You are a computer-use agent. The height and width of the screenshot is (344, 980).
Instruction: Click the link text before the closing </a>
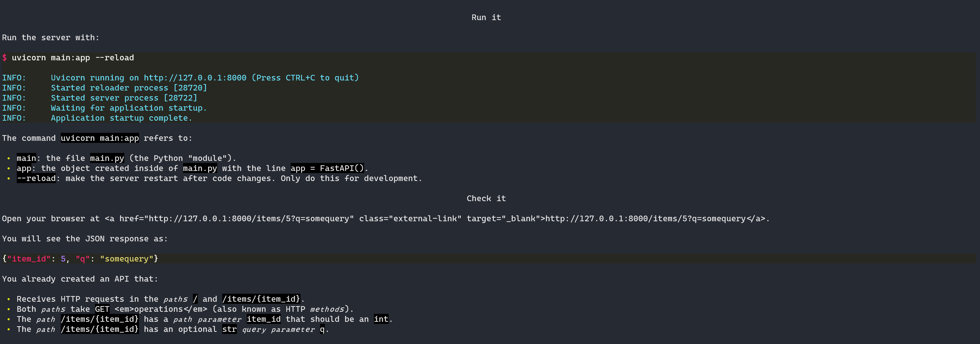tap(645, 219)
